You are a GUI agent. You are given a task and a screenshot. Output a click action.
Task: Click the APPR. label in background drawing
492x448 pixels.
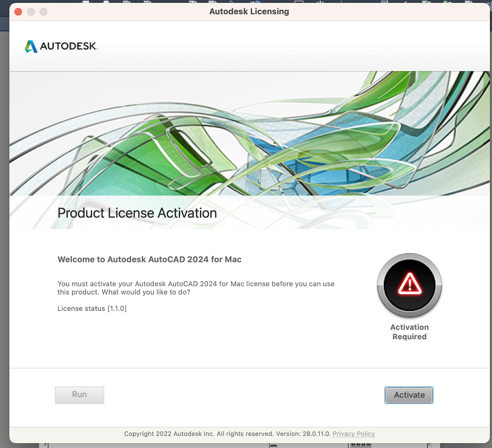[x=274, y=446]
